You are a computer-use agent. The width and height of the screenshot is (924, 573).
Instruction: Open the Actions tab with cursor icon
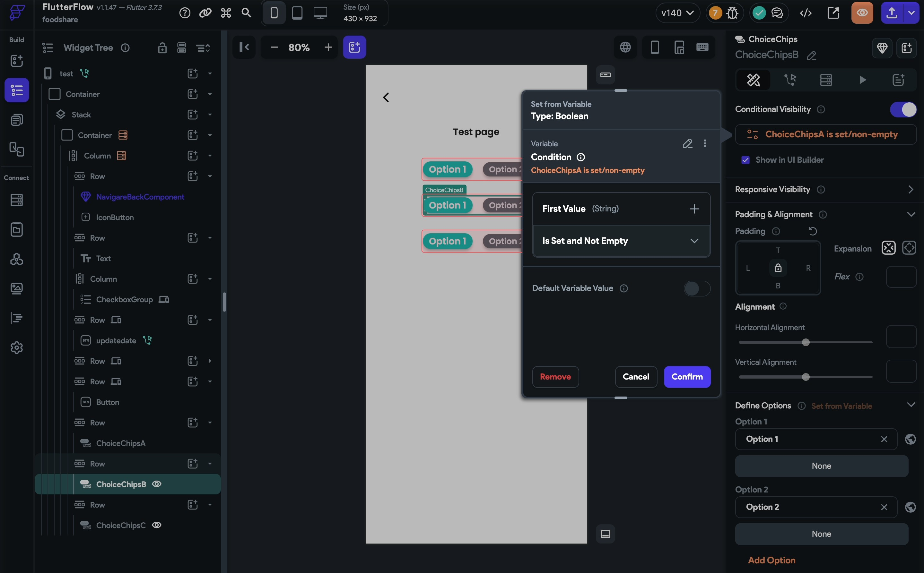click(790, 80)
